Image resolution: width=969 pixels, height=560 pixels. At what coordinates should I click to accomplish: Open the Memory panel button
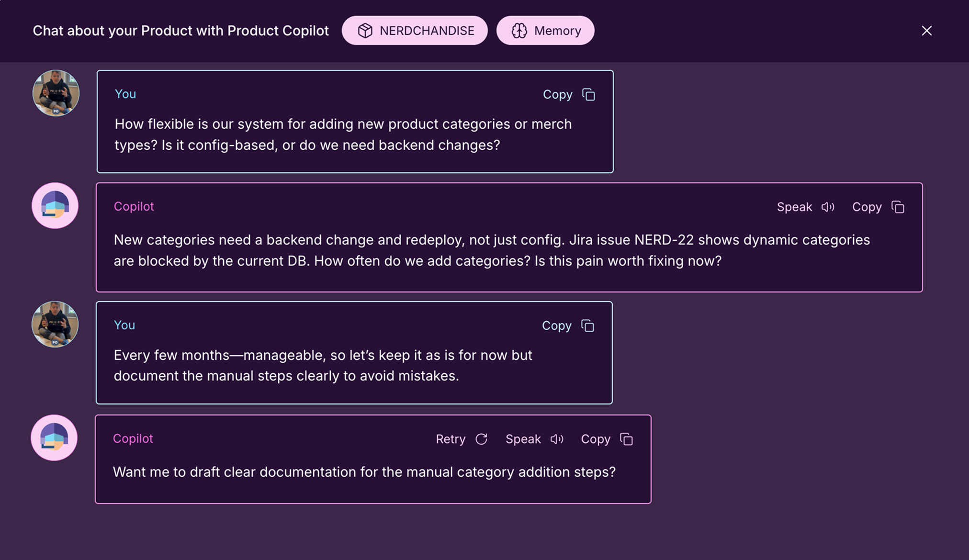[x=545, y=31]
